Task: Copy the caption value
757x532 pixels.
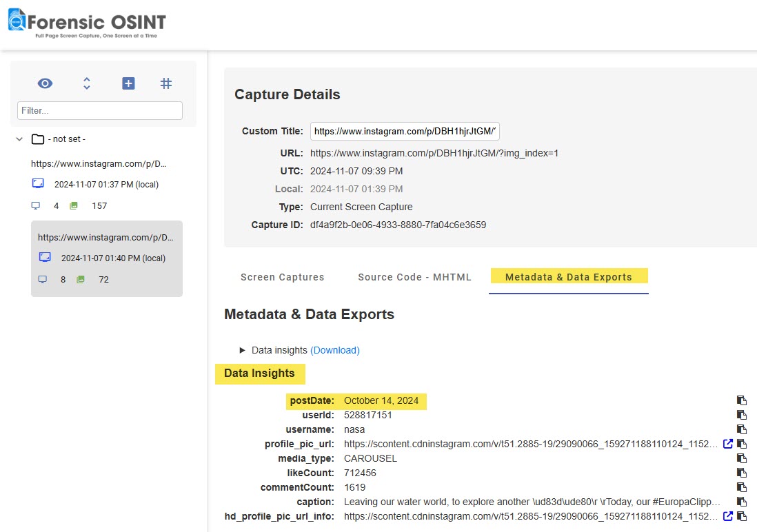Action: pos(742,502)
